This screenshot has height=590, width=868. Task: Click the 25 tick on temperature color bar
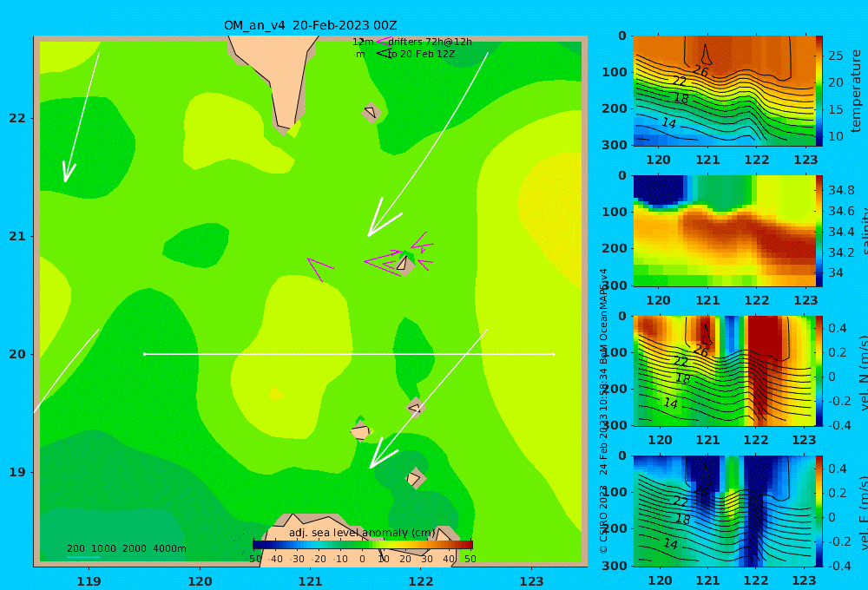pyautogui.click(x=836, y=56)
